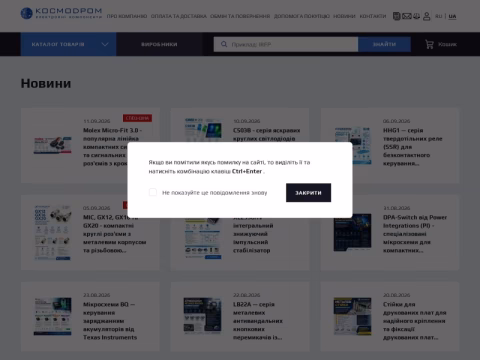
Task: Click the date 11.09.2026
Action: [x=96, y=121]
